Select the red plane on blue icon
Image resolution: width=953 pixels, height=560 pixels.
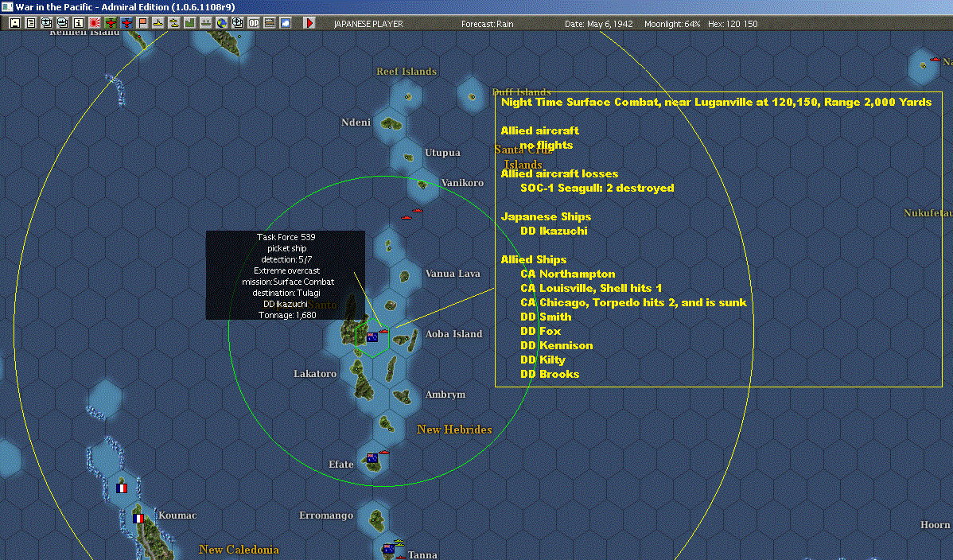pyautogui.click(x=126, y=23)
